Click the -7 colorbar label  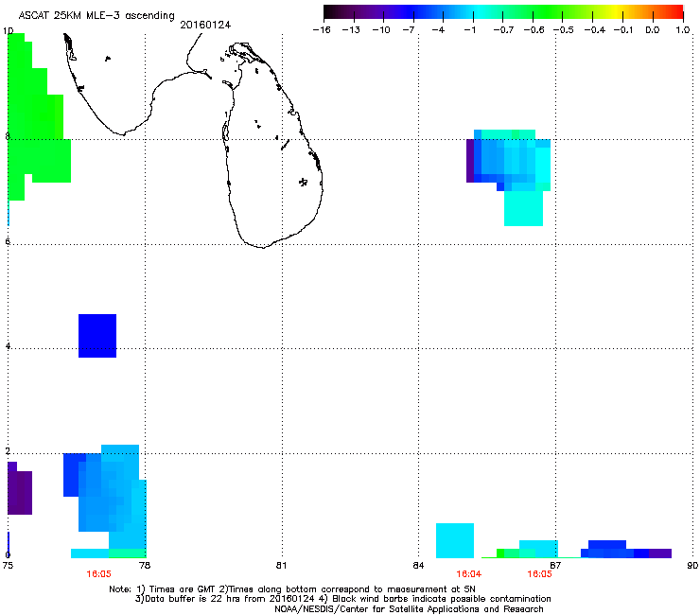click(409, 30)
